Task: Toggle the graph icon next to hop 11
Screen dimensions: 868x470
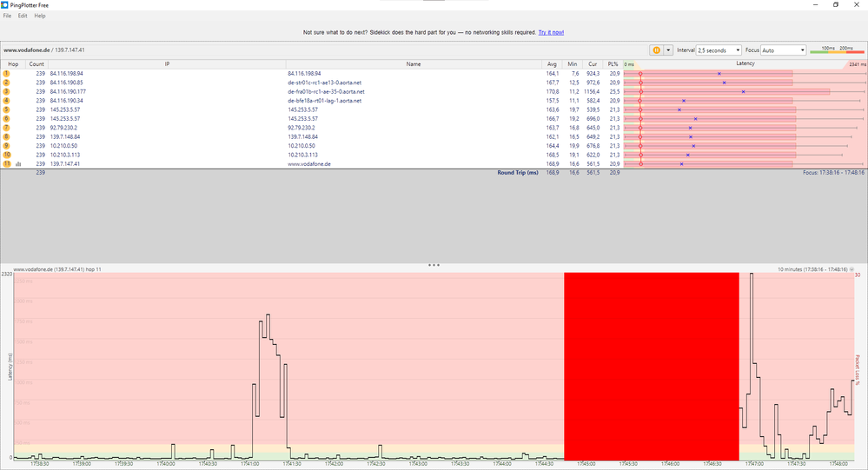Action: pyautogui.click(x=18, y=164)
